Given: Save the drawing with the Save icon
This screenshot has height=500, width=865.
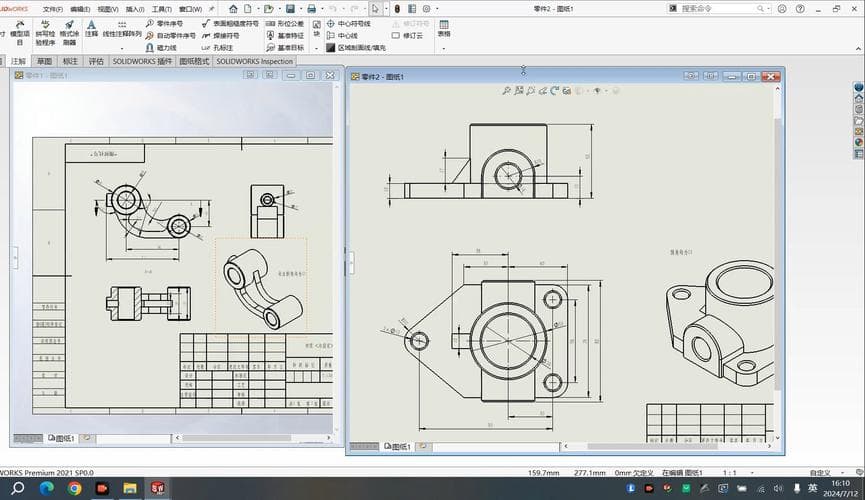Looking at the screenshot, I should coord(290,9).
